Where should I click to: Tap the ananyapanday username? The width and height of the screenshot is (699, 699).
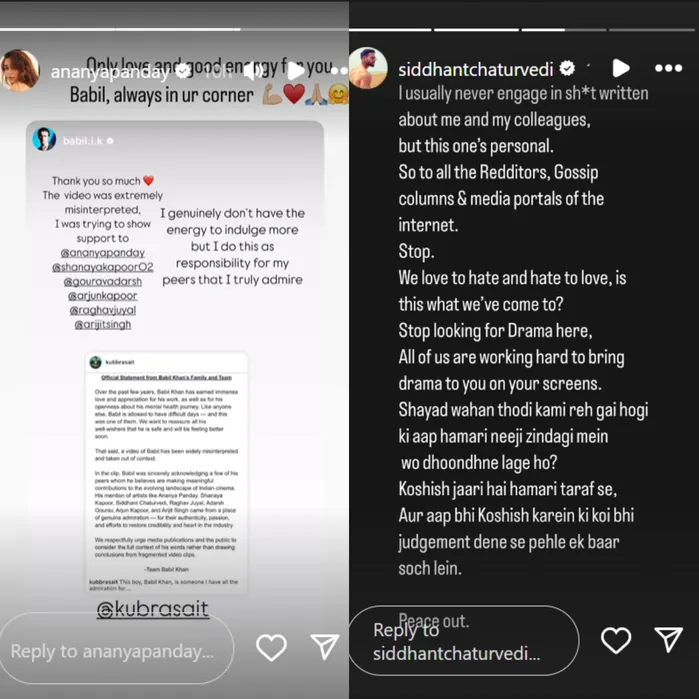tap(110, 71)
